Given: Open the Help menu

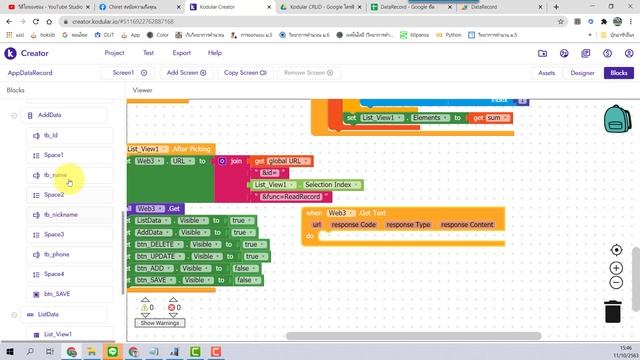Looking at the screenshot, I should pyautogui.click(x=215, y=53).
